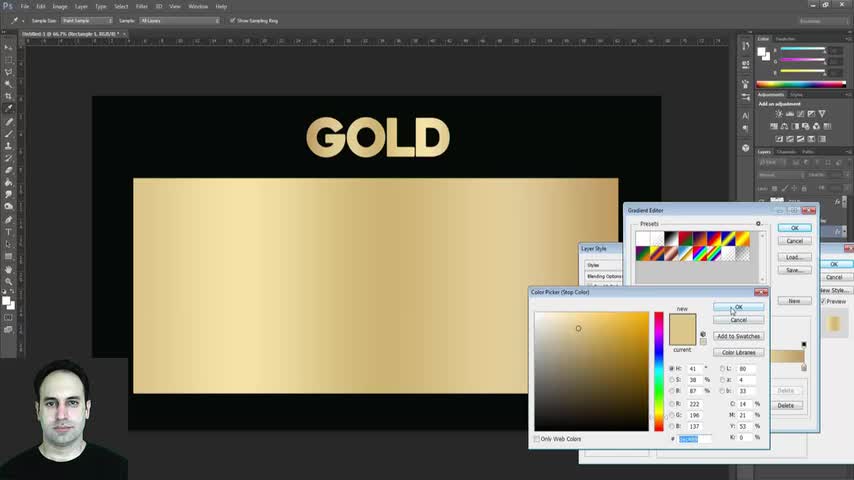The height and width of the screenshot is (480, 854).
Task: Select the Eraser tool
Action: point(8,170)
